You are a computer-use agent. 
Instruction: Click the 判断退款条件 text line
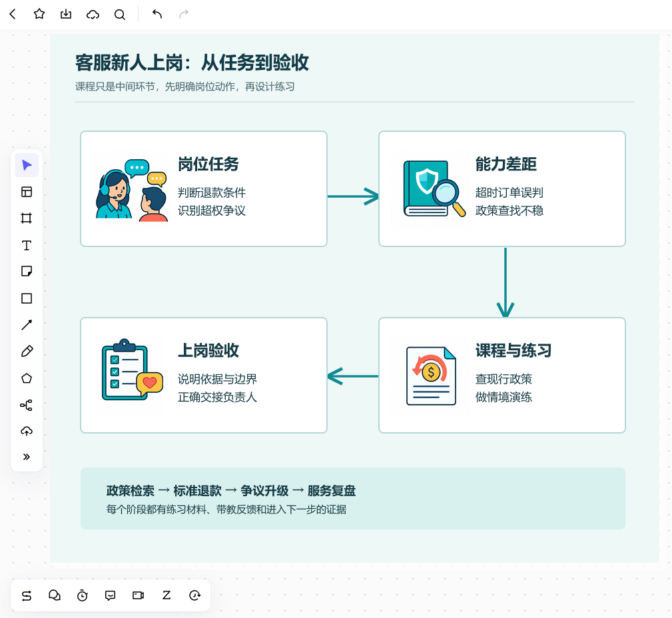coord(212,193)
